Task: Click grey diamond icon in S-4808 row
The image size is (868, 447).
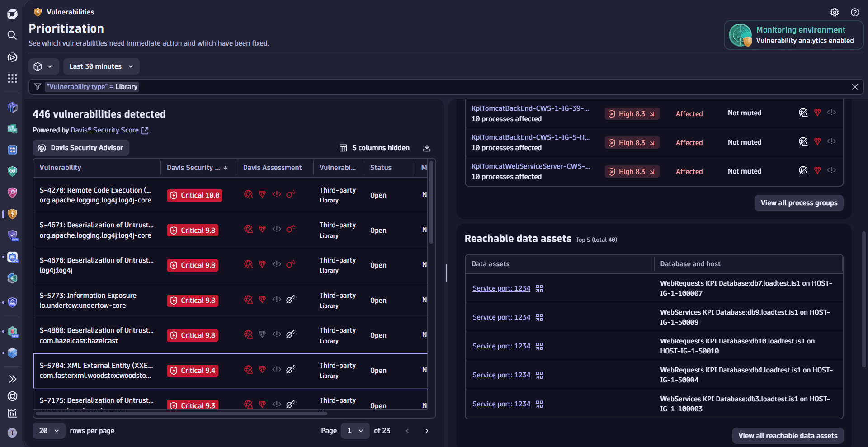Action: pos(262,334)
